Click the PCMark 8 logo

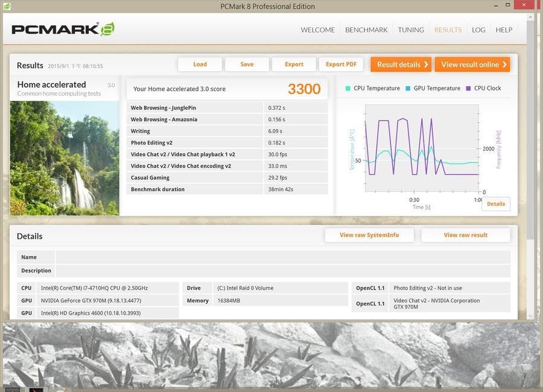tap(63, 30)
